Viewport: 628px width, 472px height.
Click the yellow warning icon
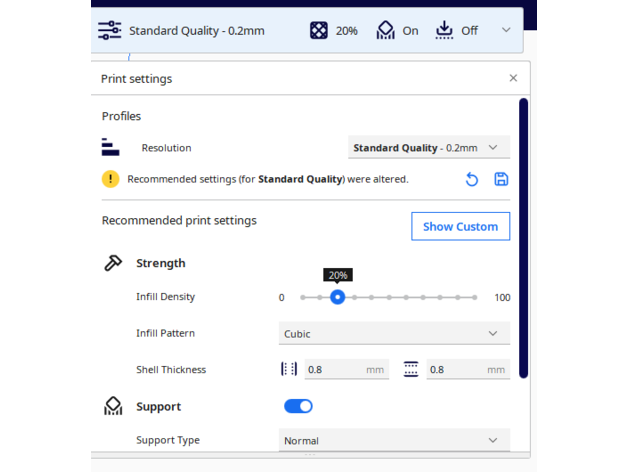(x=110, y=180)
